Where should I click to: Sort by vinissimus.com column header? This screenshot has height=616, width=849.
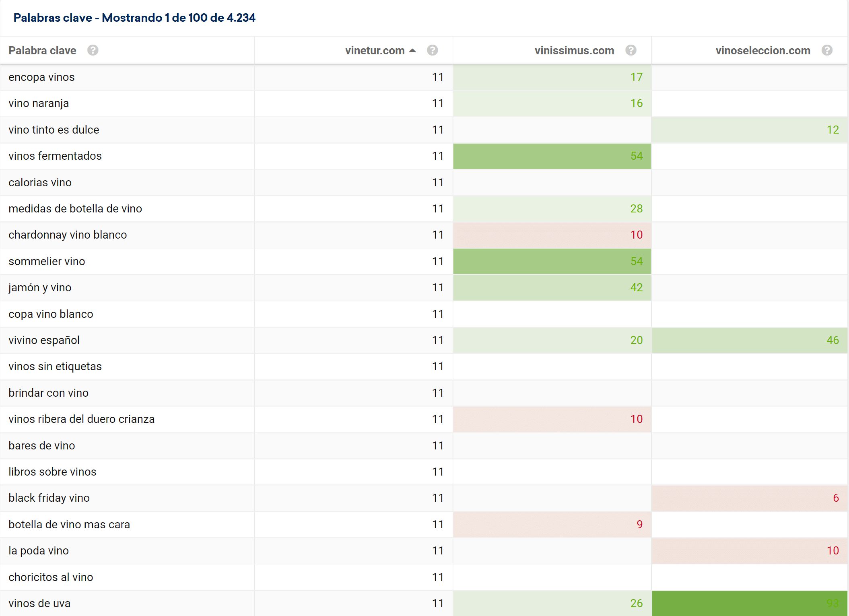click(x=574, y=50)
